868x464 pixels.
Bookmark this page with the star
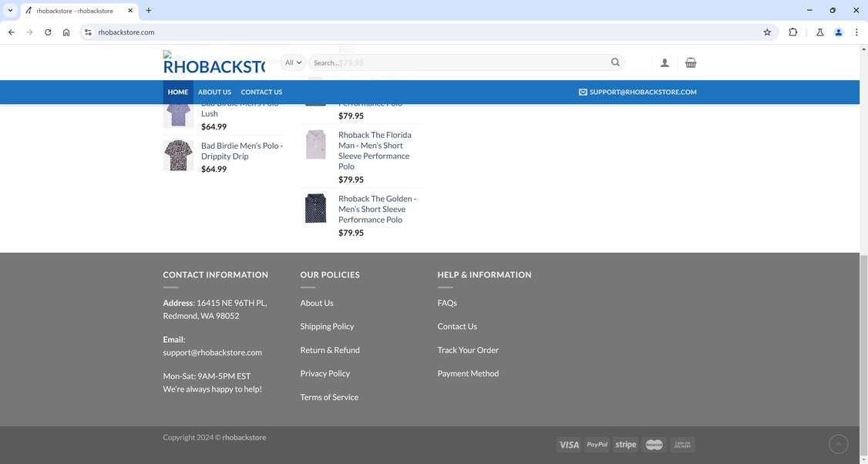[x=767, y=32]
